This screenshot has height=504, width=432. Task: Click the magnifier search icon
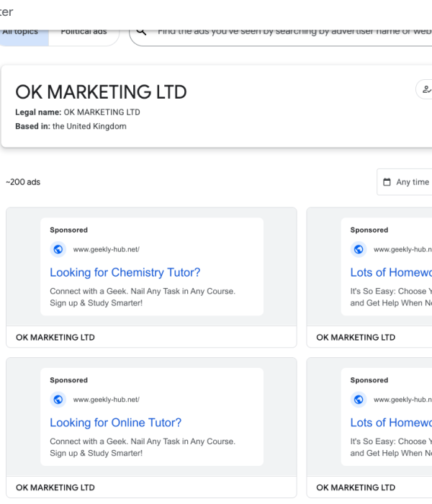142,32
